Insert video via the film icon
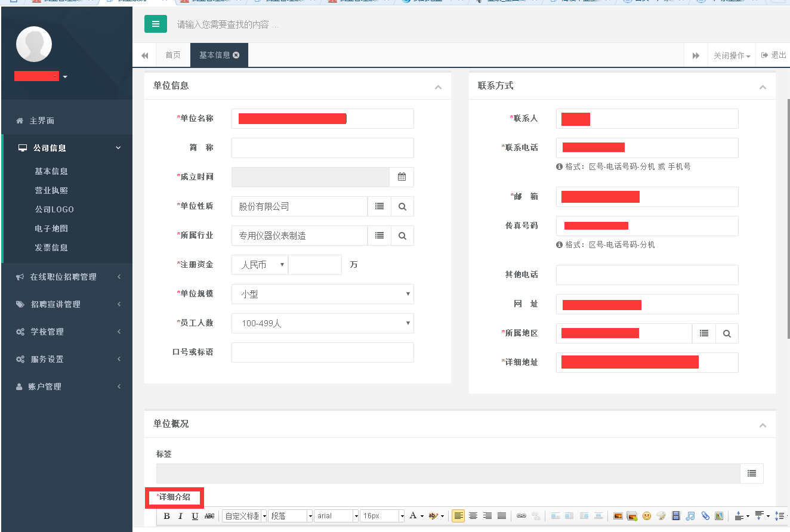Image resolution: width=790 pixels, height=532 pixels. pyautogui.click(x=676, y=516)
